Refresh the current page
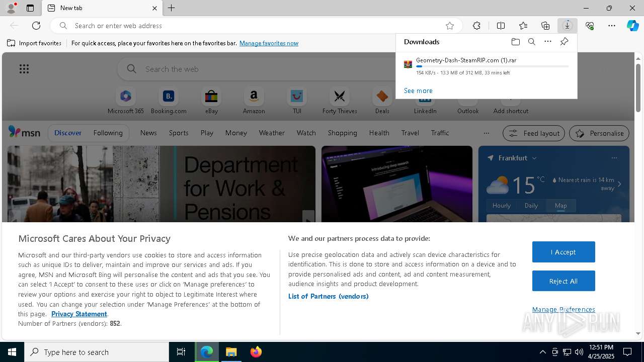 tap(36, 26)
